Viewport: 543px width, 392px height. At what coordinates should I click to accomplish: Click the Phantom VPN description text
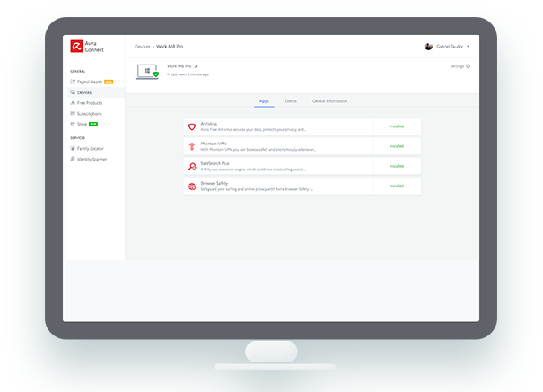258,150
